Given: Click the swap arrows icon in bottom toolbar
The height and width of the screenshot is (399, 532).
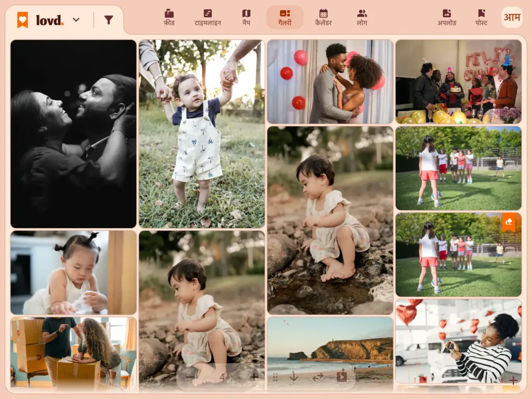Looking at the screenshot, I should [x=317, y=377].
